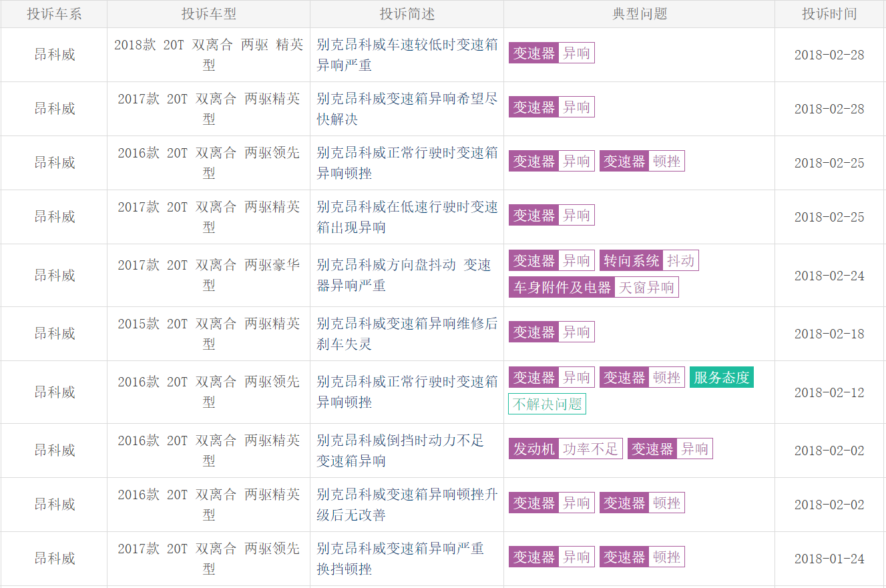Select model cell 2017款 20T 双离合 两驱豪华型
This screenshot has width=886, height=588.
click(x=209, y=275)
